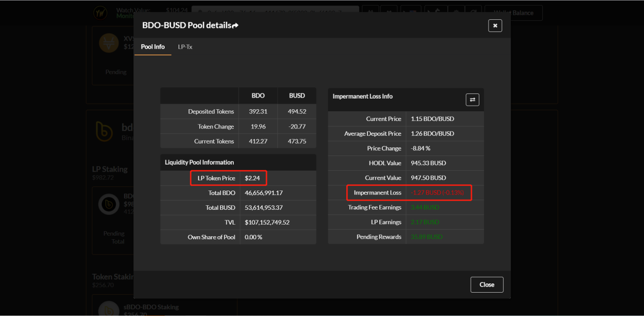644x316 pixels.
Task: Click the BDO column header
Action: 258,96
